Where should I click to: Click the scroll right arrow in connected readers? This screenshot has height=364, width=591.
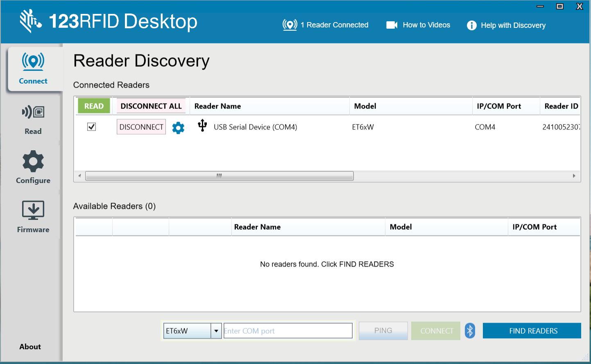[574, 176]
